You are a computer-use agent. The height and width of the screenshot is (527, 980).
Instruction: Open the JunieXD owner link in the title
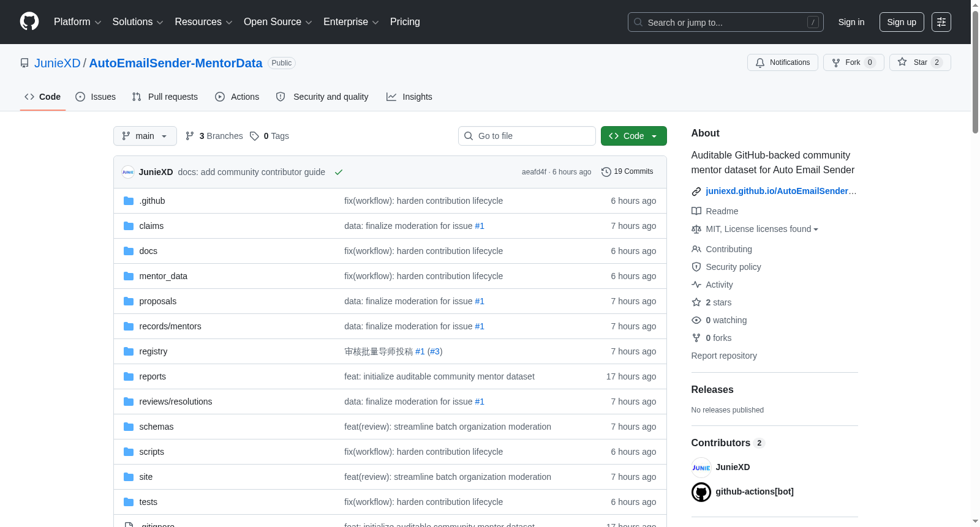point(58,63)
